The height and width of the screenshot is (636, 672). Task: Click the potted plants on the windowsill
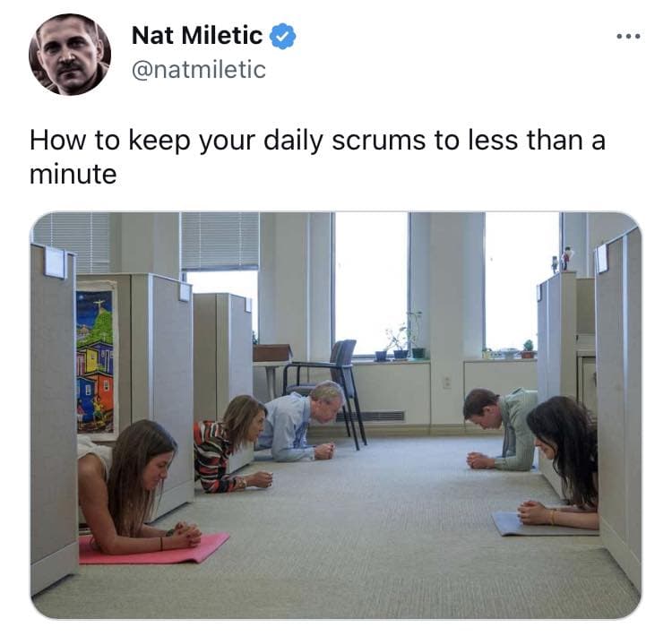coord(402,339)
